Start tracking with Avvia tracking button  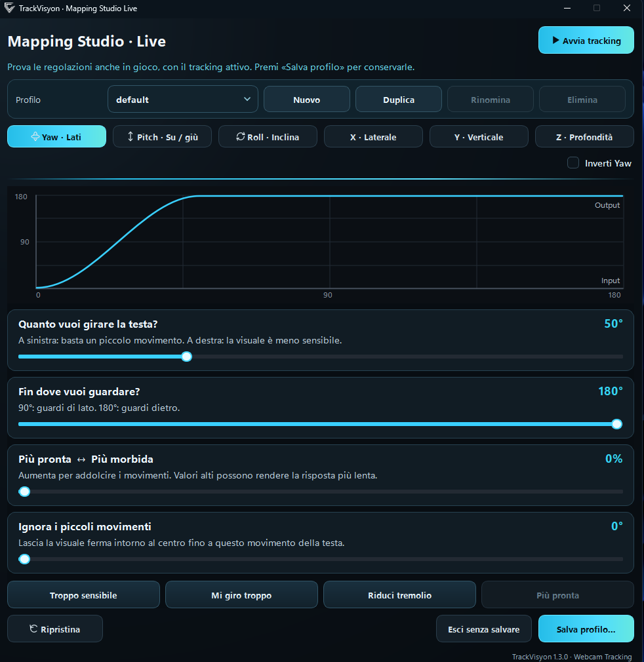pyautogui.click(x=586, y=41)
